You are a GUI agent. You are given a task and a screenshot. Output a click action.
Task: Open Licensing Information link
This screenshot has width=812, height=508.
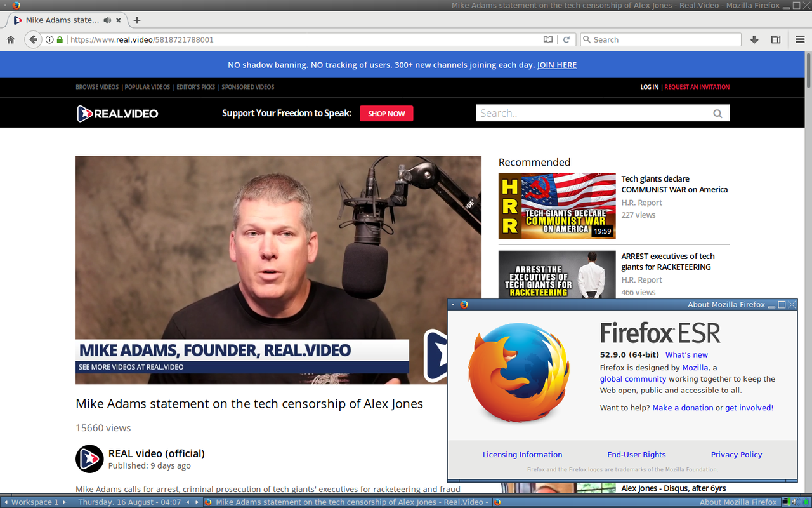(522, 455)
